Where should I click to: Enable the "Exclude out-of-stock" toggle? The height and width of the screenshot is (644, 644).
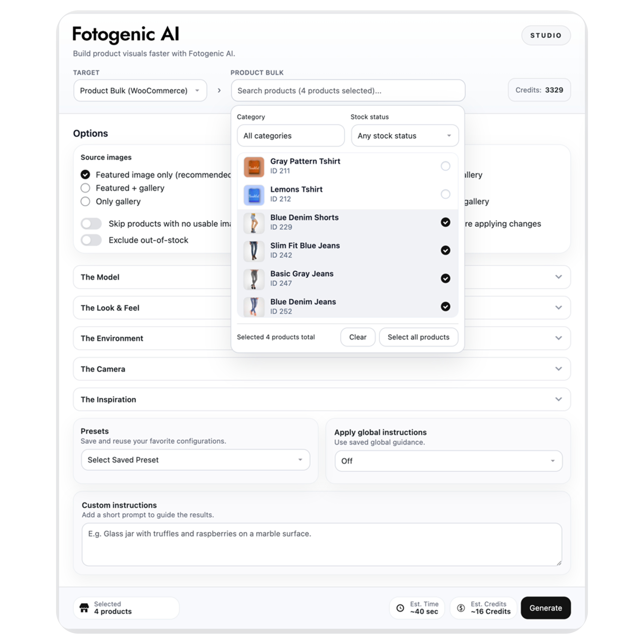coord(91,240)
